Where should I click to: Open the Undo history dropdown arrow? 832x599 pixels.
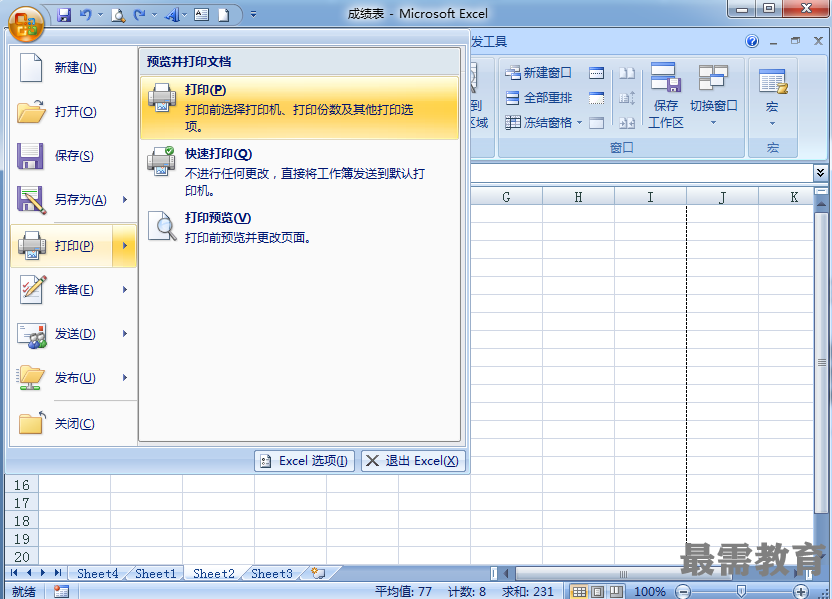(100, 15)
